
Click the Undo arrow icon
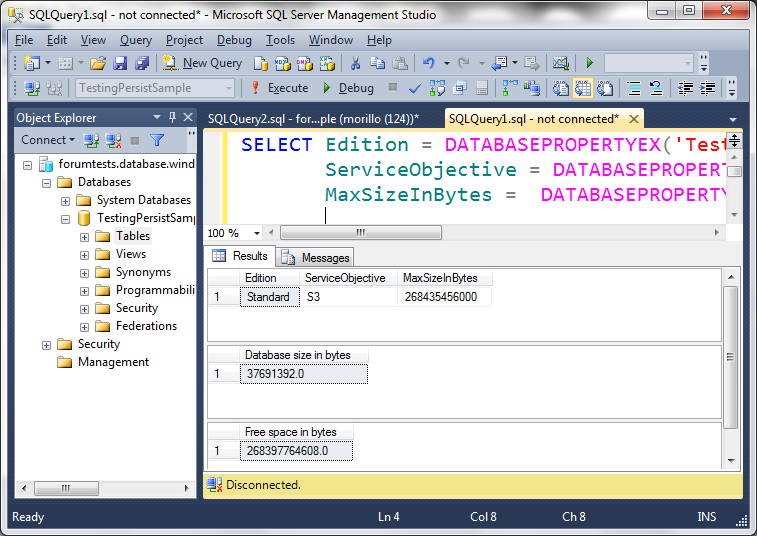pyautogui.click(x=429, y=63)
